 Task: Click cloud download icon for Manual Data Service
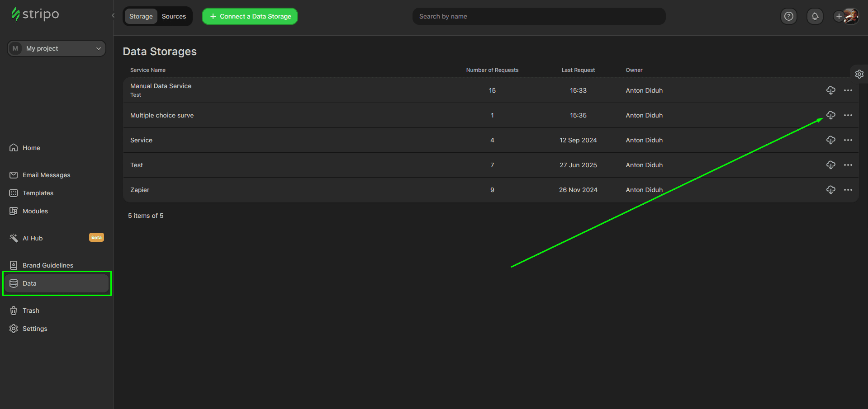coord(830,90)
